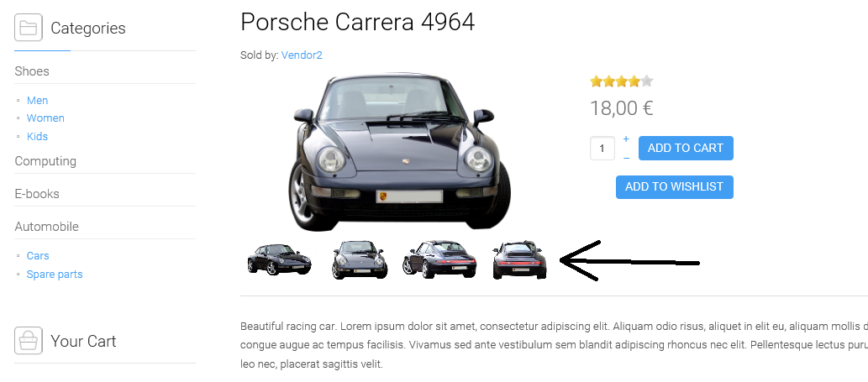This screenshot has width=868, height=382.
Task: Select the E-books category heading
Action: tap(36, 194)
